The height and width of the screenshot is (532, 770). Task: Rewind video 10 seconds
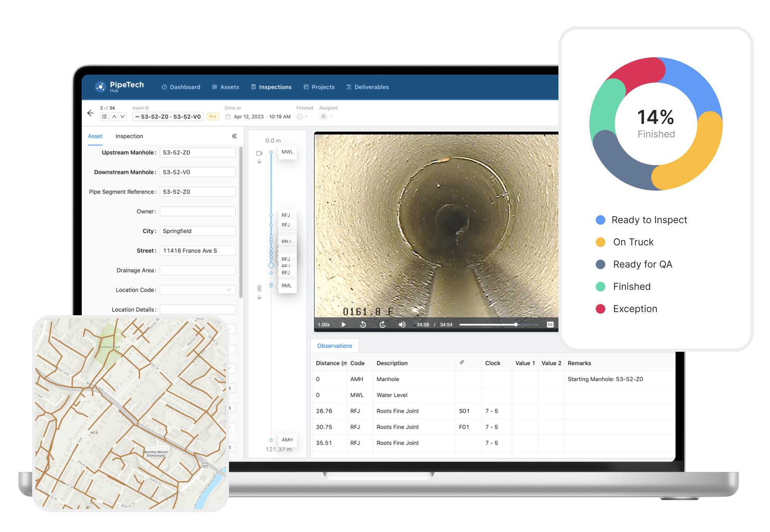(363, 325)
